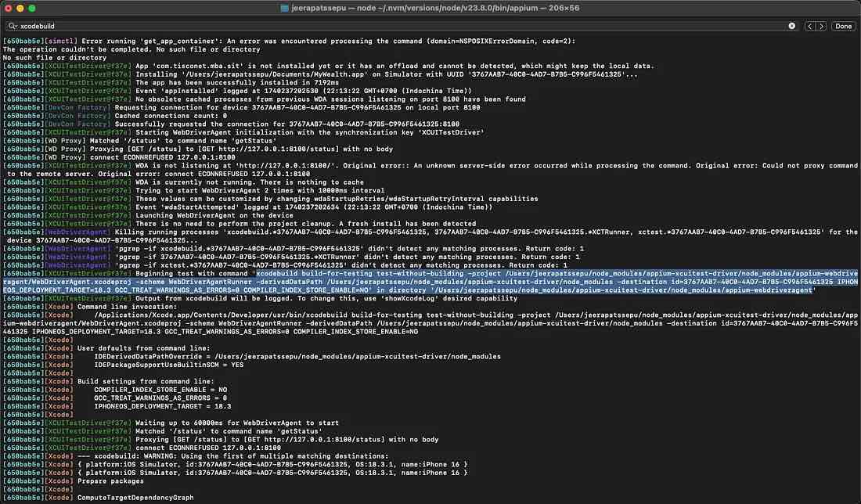Screen dimensions: 861x504
Task: Click 'Launching WebDriverAgent on the device' line
Action: [x=214, y=215]
